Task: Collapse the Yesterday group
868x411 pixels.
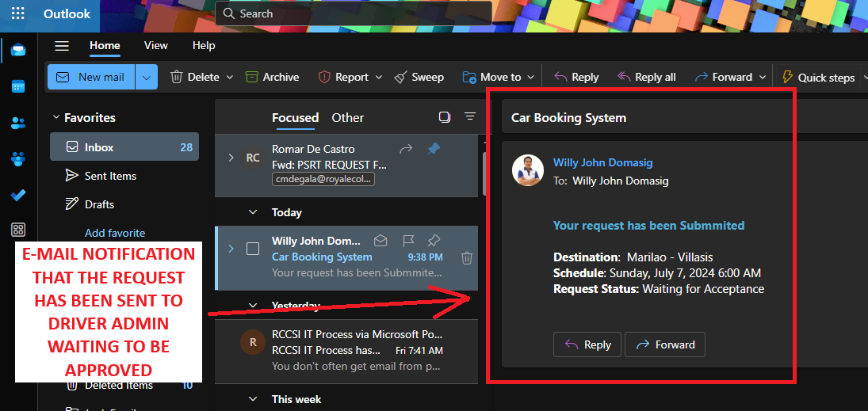Action: coord(253,305)
